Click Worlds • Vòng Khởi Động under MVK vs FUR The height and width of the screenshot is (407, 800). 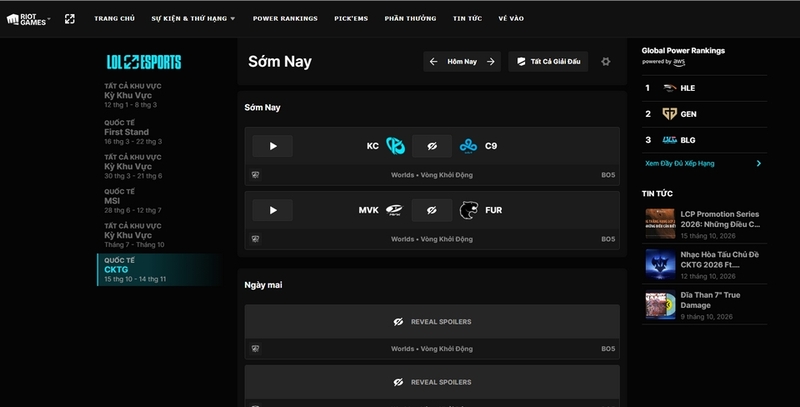[x=432, y=239]
